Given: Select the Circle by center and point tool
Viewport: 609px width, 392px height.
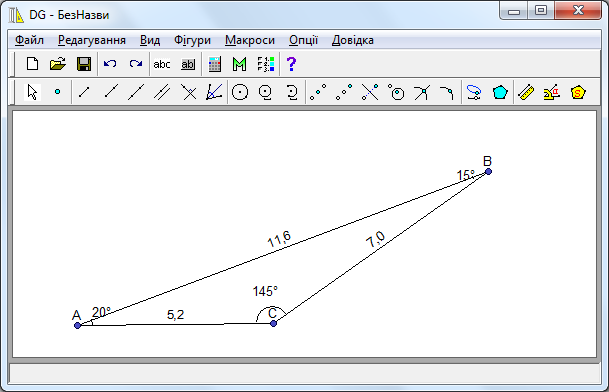Looking at the screenshot, I should [x=240, y=92].
